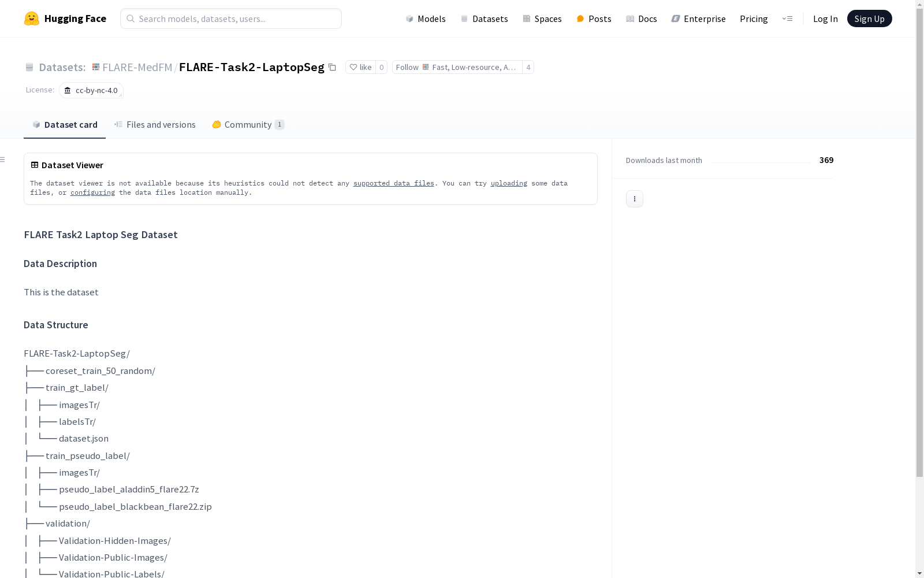Click the coreset_train_50_random/ entry
The height and width of the screenshot is (578, 924).
pyautogui.click(x=100, y=370)
